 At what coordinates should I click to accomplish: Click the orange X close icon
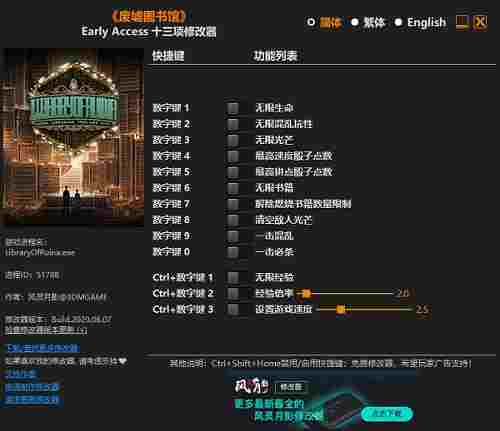(x=480, y=23)
